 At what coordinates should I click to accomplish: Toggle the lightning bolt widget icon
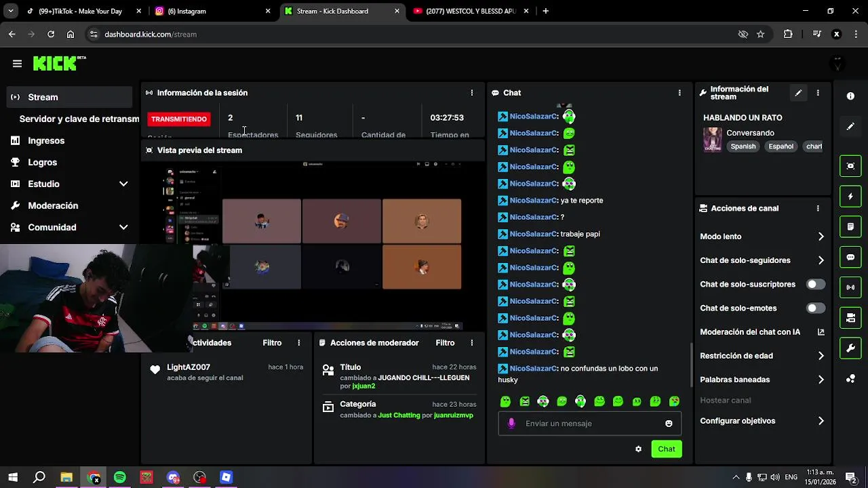[x=850, y=197]
